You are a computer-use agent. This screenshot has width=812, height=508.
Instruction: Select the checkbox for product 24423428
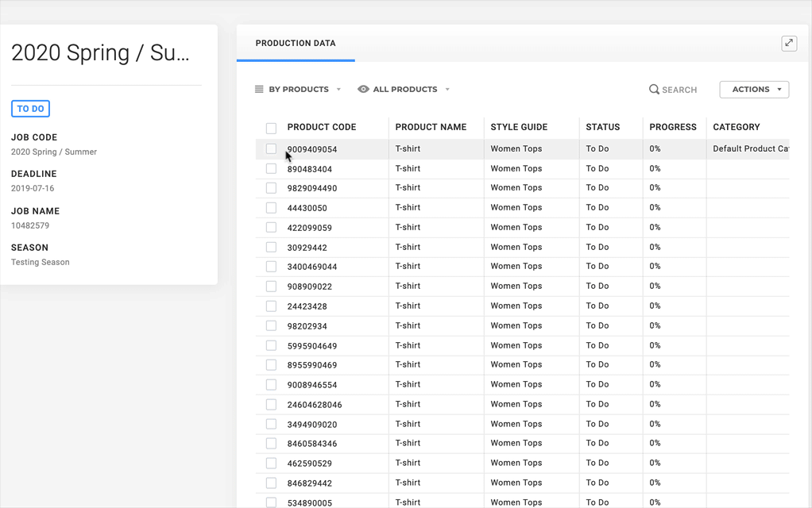(271, 306)
